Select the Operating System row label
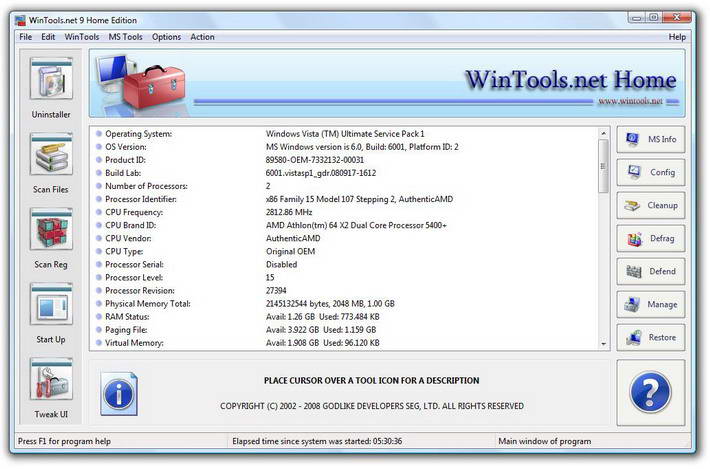710x469 pixels. point(139,134)
